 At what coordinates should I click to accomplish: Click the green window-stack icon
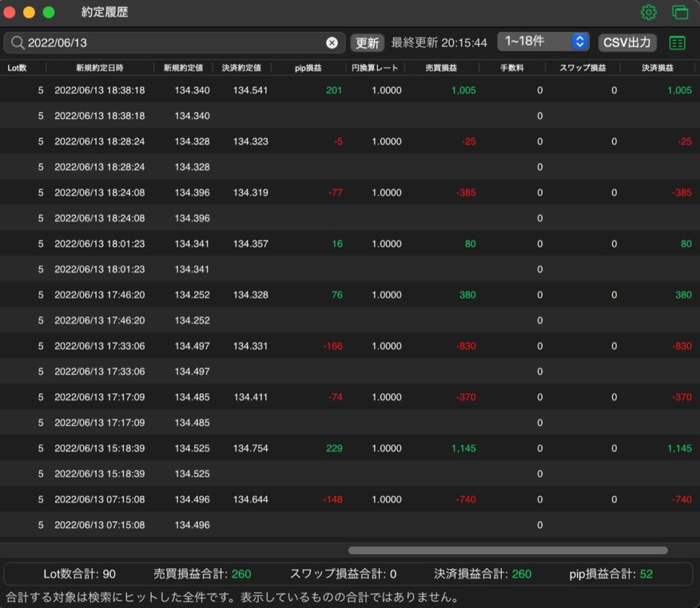click(x=680, y=12)
